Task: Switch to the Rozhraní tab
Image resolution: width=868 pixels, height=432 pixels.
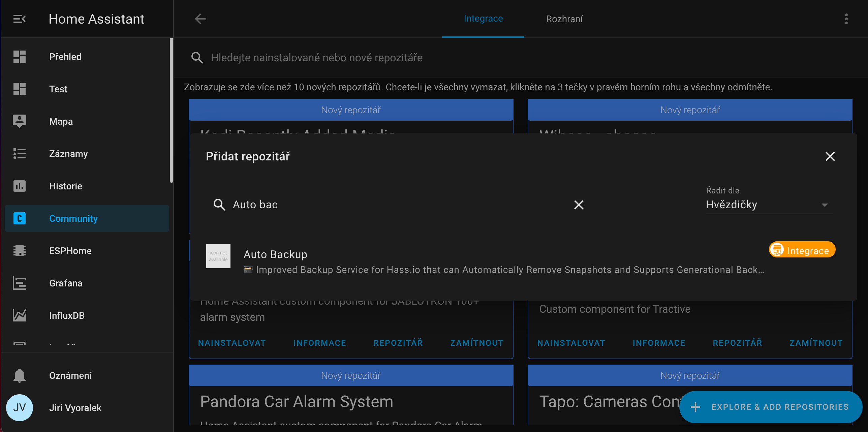Action: [x=564, y=19]
